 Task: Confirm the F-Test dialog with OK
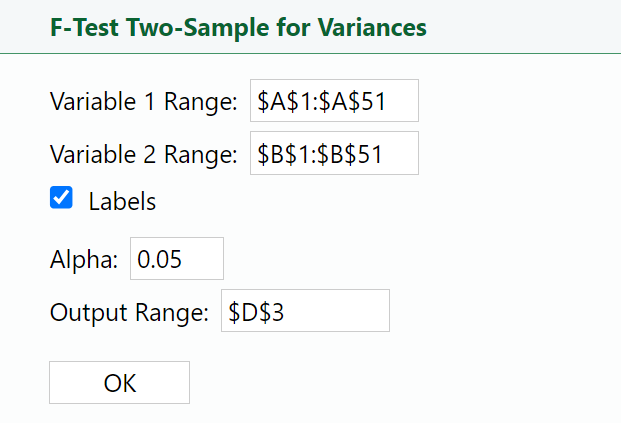(x=119, y=383)
